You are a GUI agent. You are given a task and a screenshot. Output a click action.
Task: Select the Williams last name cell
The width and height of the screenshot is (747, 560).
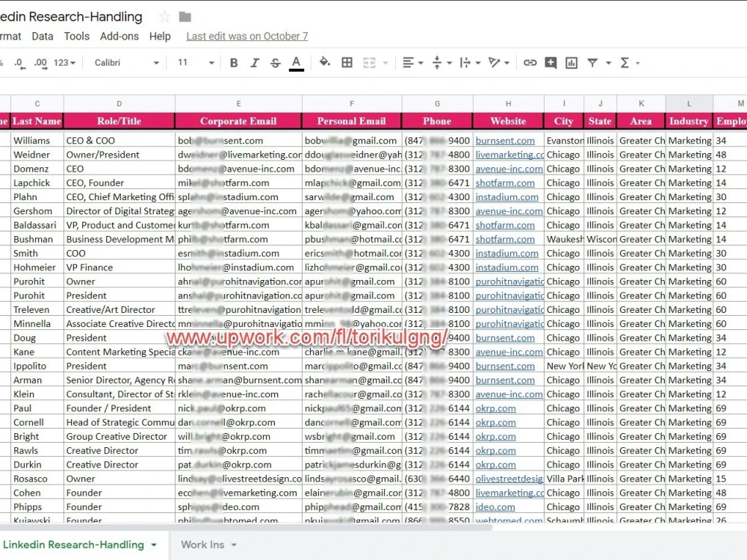pyautogui.click(x=37, y=140)
